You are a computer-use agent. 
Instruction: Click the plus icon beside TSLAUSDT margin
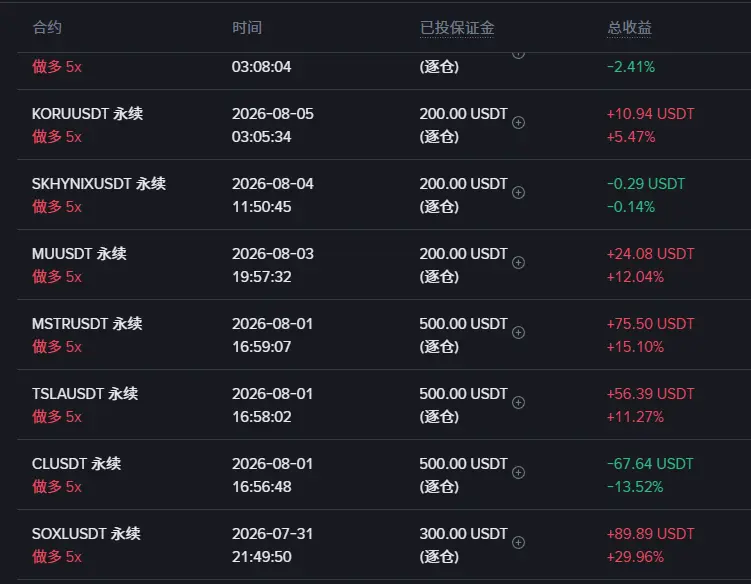tap(518, 402)
